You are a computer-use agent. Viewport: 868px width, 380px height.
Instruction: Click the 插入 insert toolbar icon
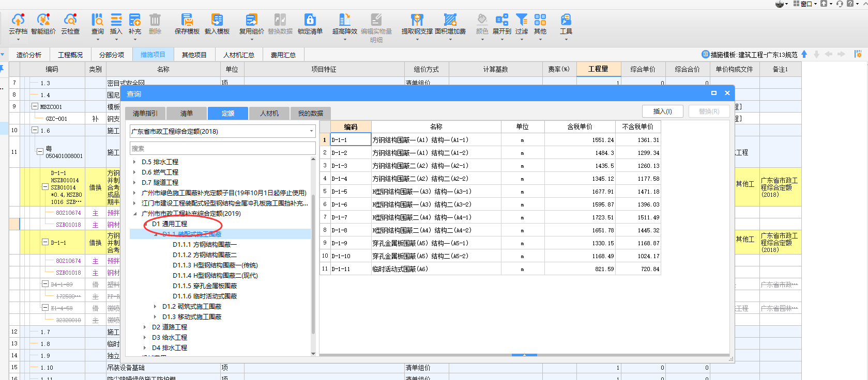(116, 24)
